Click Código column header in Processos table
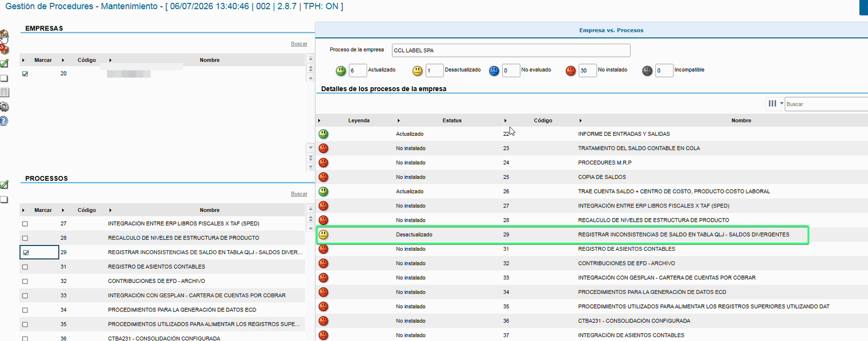The width and height of the screenshot is (868, 341). [x=87, y=210]
